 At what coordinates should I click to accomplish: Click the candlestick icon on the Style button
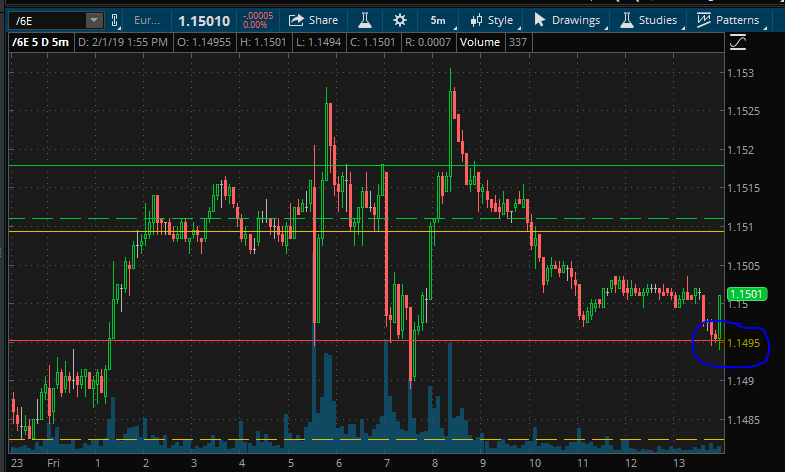point(476,20)
